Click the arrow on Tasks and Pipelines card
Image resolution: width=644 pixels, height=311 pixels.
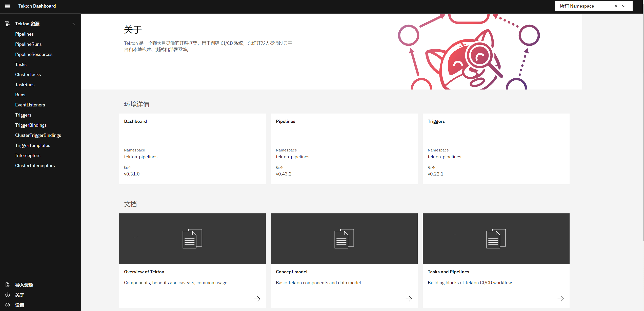(560, 299)
